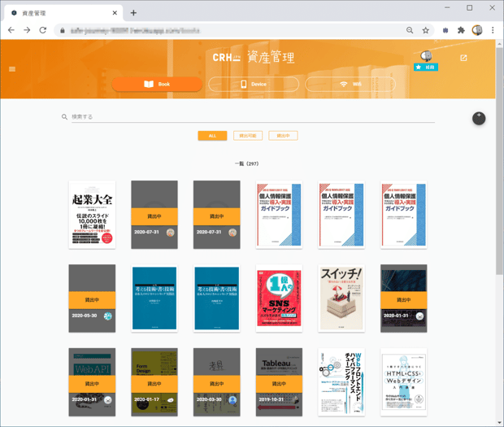
Task: Select the ALL filter button
Action: point(212,136)
